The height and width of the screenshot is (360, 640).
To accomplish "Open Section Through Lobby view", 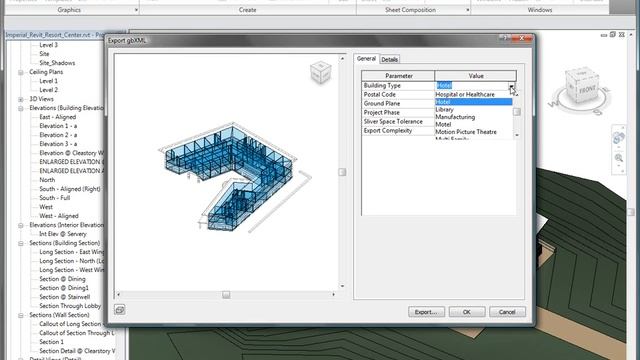I will (x=70, y=306).
